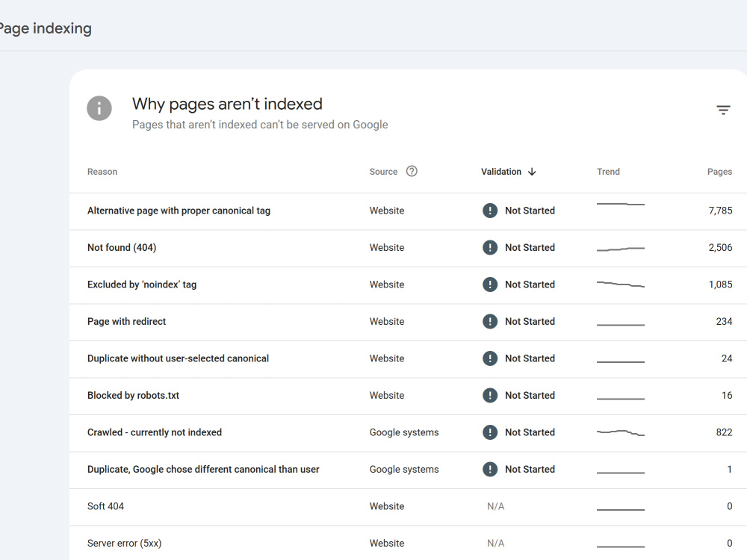Click exclamation icon for Page with redirect

click(x=490, y=321)
